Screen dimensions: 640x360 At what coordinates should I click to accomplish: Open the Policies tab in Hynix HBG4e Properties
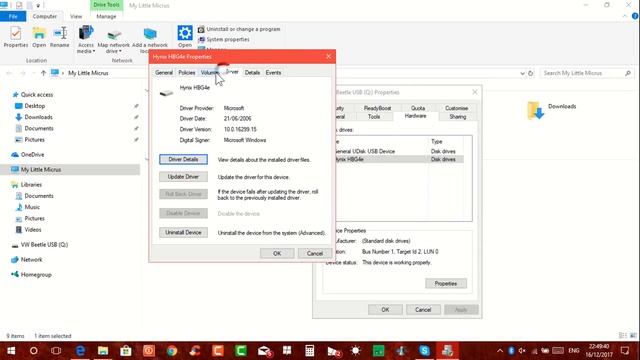(187, 73)
